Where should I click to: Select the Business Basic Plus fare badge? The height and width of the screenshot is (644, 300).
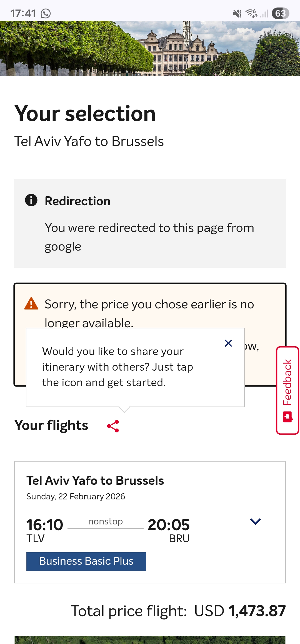86,561
